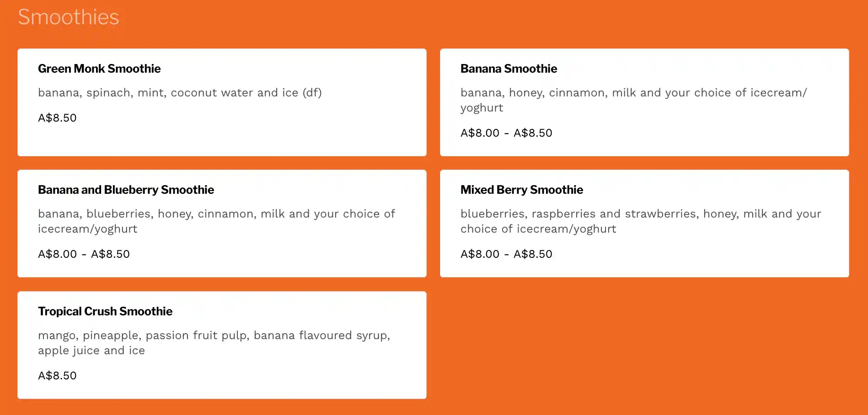Click the Mixed Berry Smoothie price range

tap(506, 254)
